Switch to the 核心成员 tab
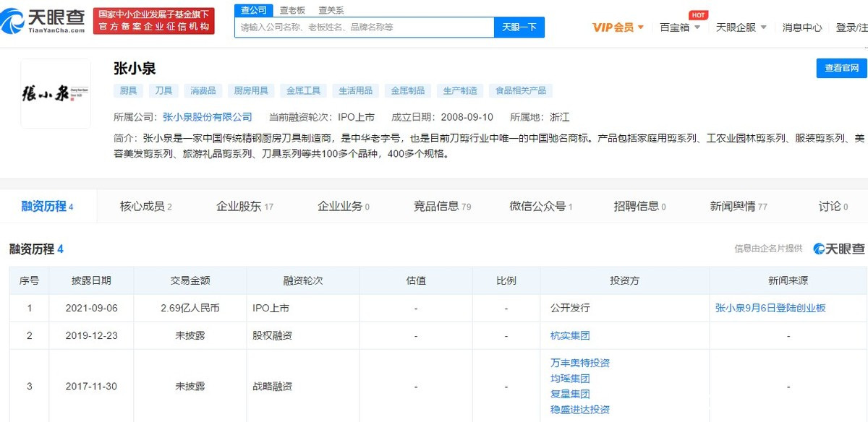868x422 pixels. (145, 206)
